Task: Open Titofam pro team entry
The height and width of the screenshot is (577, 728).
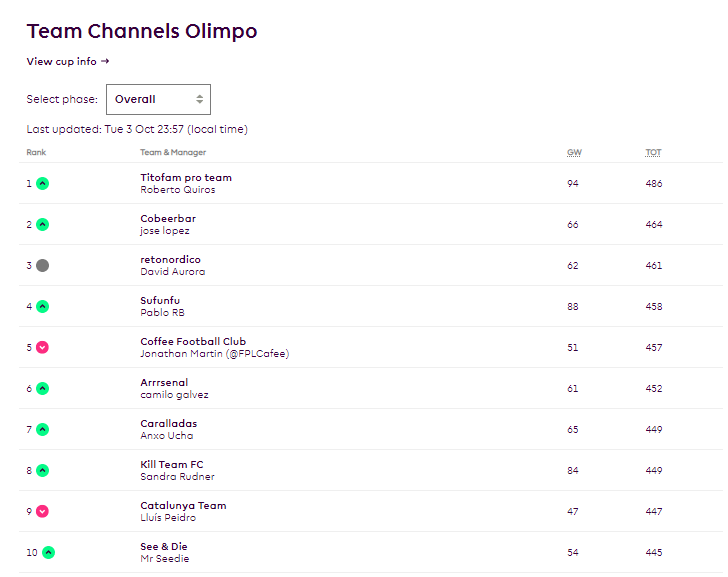Action: coord(186,178)
